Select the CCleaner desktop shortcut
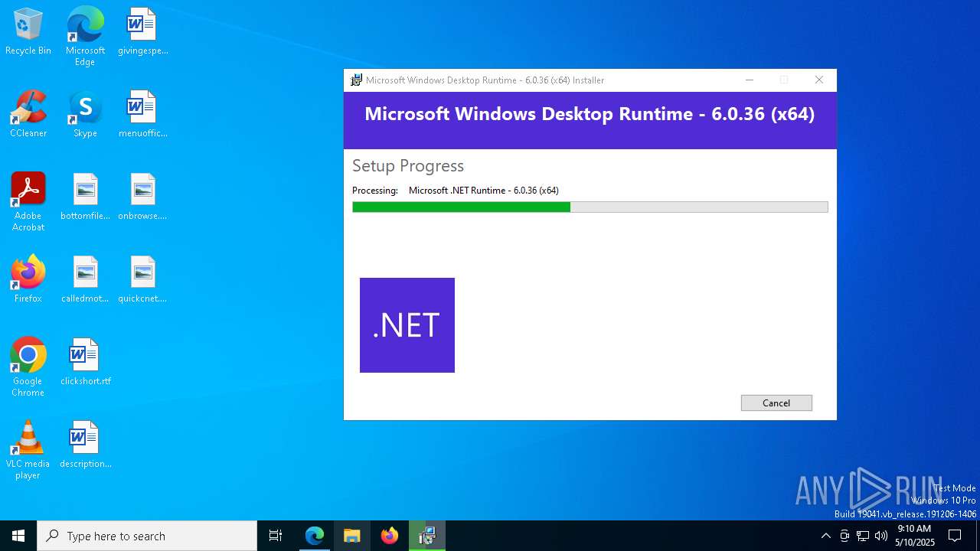This screenshot has width=980, height=551. (x=28, y=115)
